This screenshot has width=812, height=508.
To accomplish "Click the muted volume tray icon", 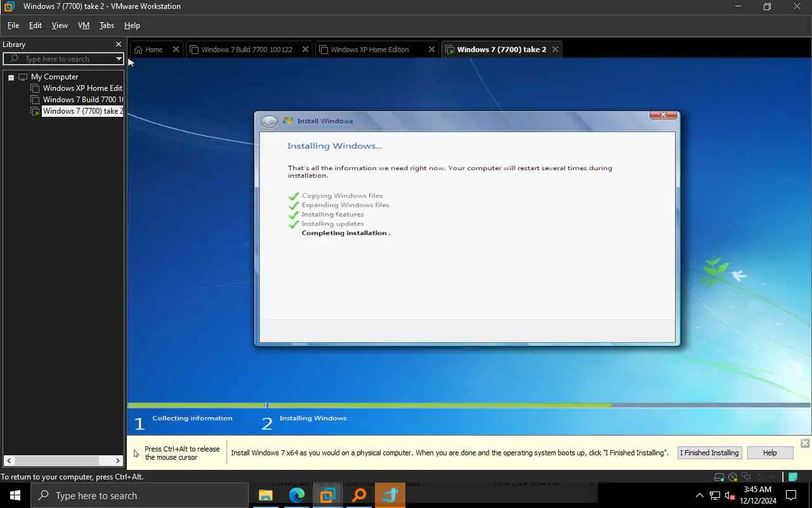I will (730, 495).
